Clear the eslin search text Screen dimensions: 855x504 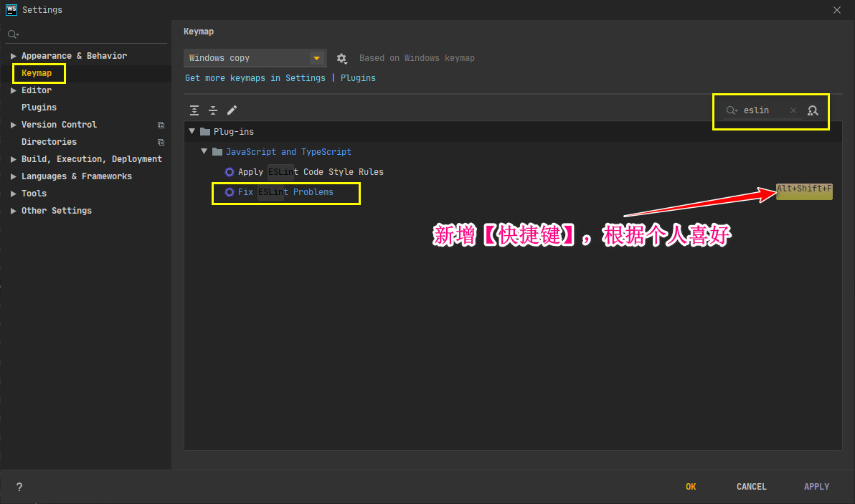click(x=793, y=110)
